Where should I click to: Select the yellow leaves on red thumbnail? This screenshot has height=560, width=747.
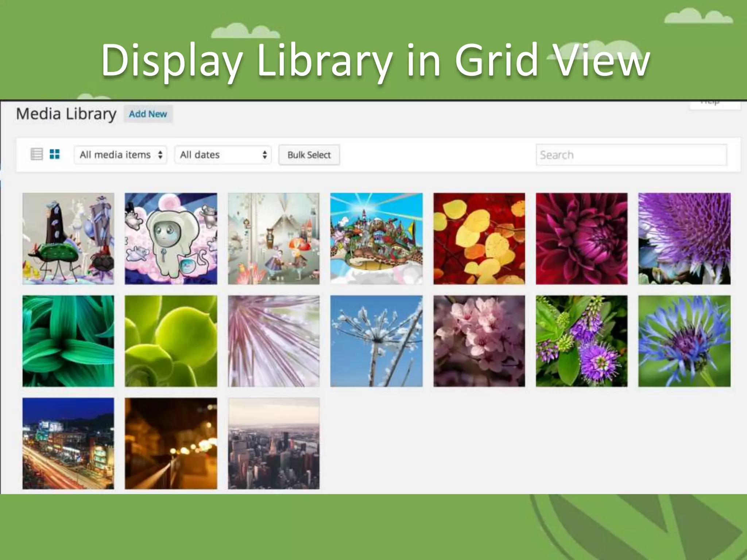click(479, 239)
